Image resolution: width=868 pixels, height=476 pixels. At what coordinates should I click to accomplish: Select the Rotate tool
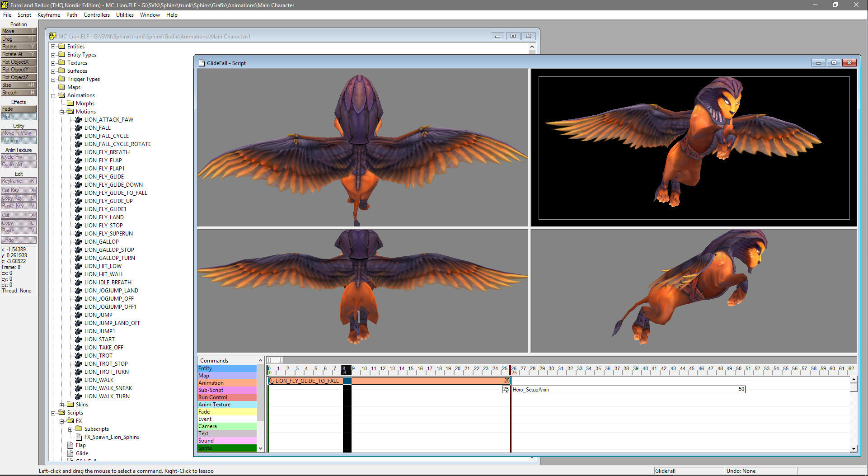tap(18, 46)
